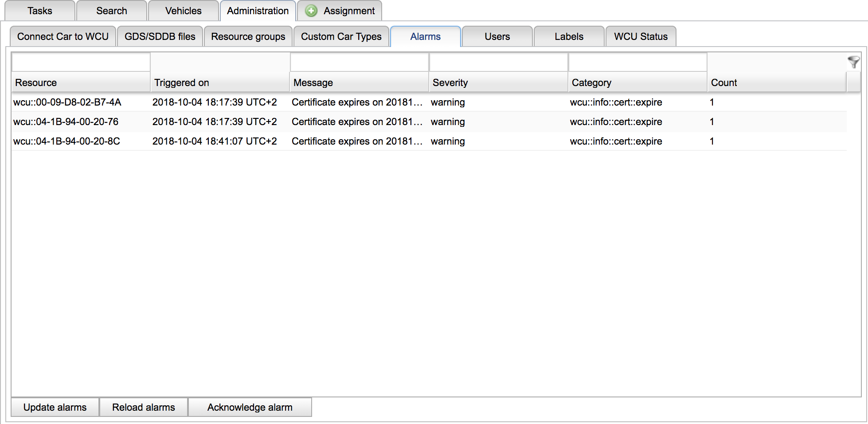Viewport: 868px width, 424px height.
Task: Switch to the Vehicles tab
Action: click(183, 11)
